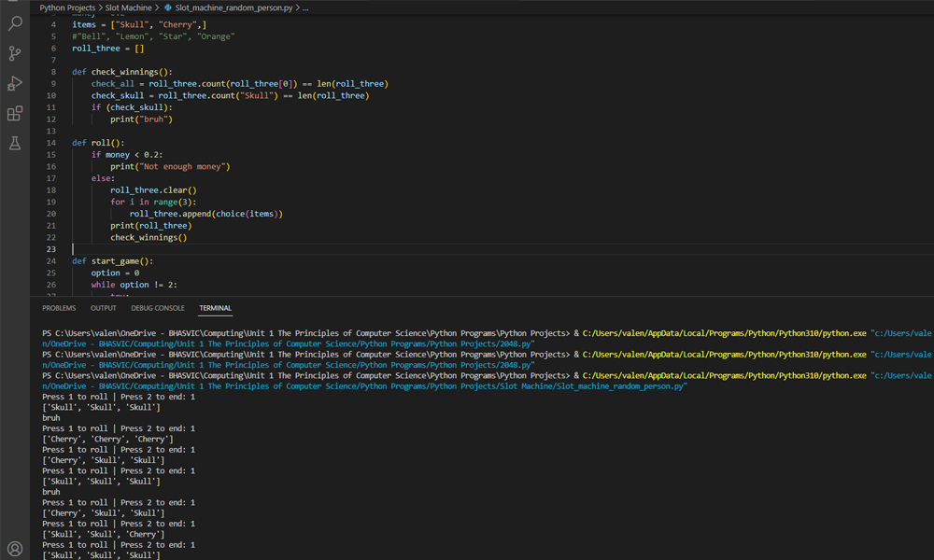Image resolution: width=934 pixels, height=560 pixels.
Task: Click print("Not enough money") line
Action: [170, 167]
